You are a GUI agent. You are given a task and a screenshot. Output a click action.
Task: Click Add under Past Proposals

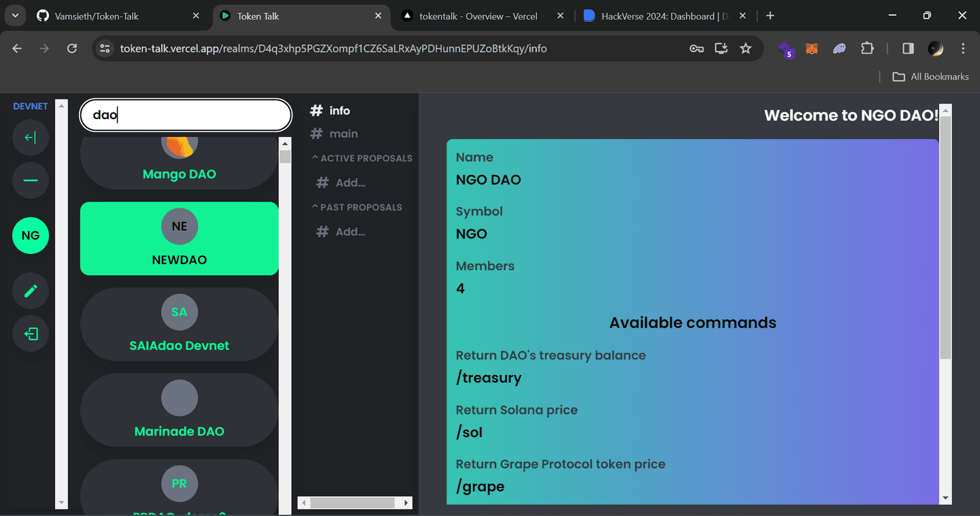[x=341, y=231]
